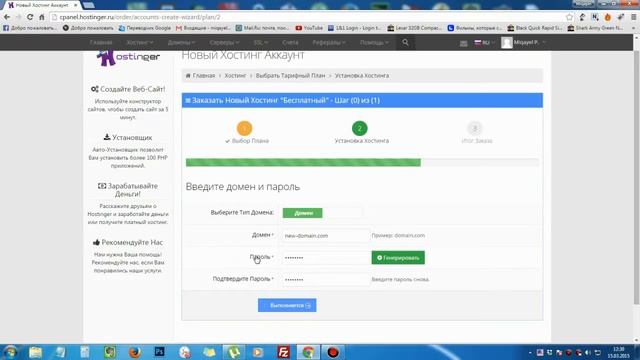Click the Hostinger logo
Viewport: 640px width, 360px height.
click(x=128, y=58)
